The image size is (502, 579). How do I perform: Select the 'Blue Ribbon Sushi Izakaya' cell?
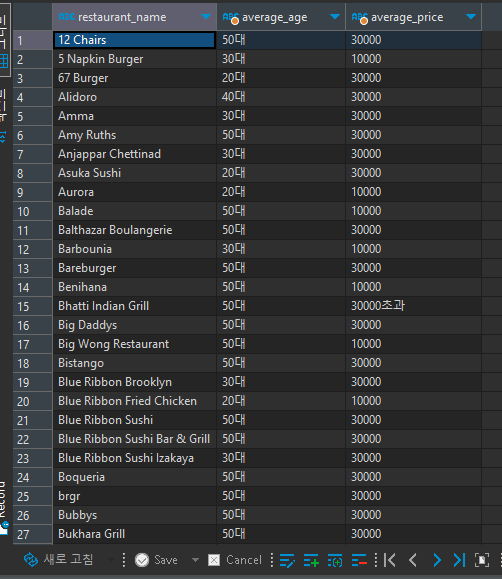(x=134, y=458)
